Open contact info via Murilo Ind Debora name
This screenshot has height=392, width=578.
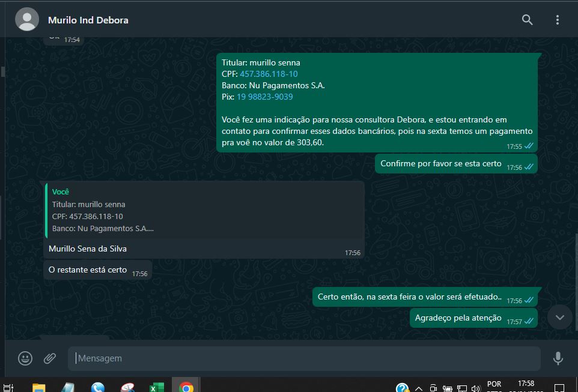point(88,20)
